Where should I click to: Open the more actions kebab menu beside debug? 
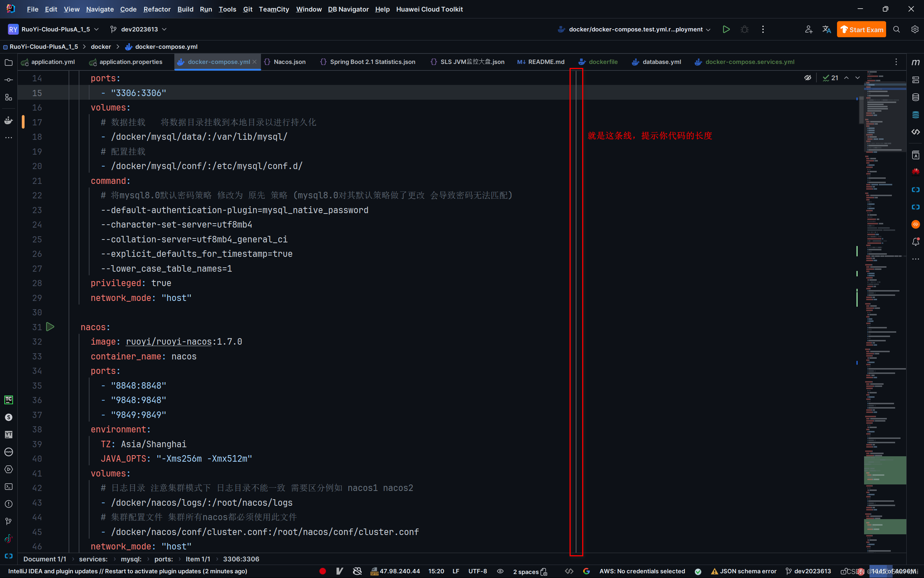[x=763, y=29]
